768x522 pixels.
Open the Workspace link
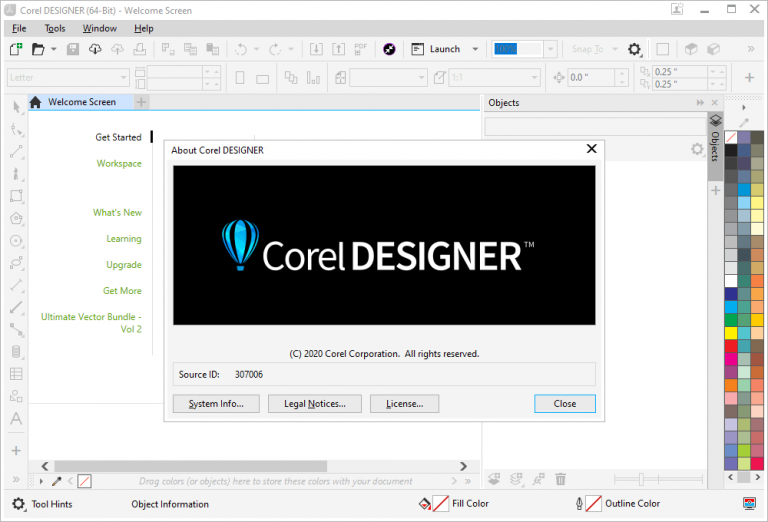pyautogui.click(x=119, y=164)
